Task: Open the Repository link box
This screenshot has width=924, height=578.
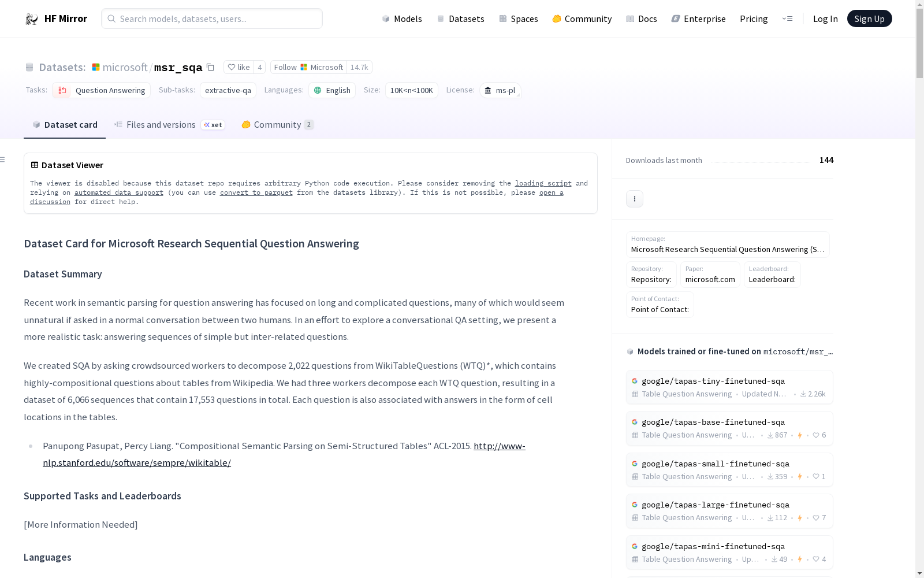Action: 651,275
